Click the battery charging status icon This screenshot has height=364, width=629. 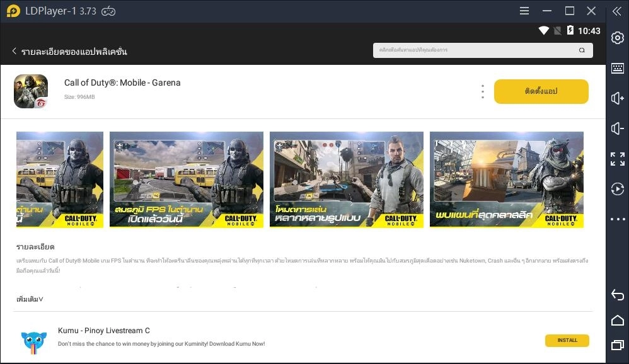tap(570, 30)
